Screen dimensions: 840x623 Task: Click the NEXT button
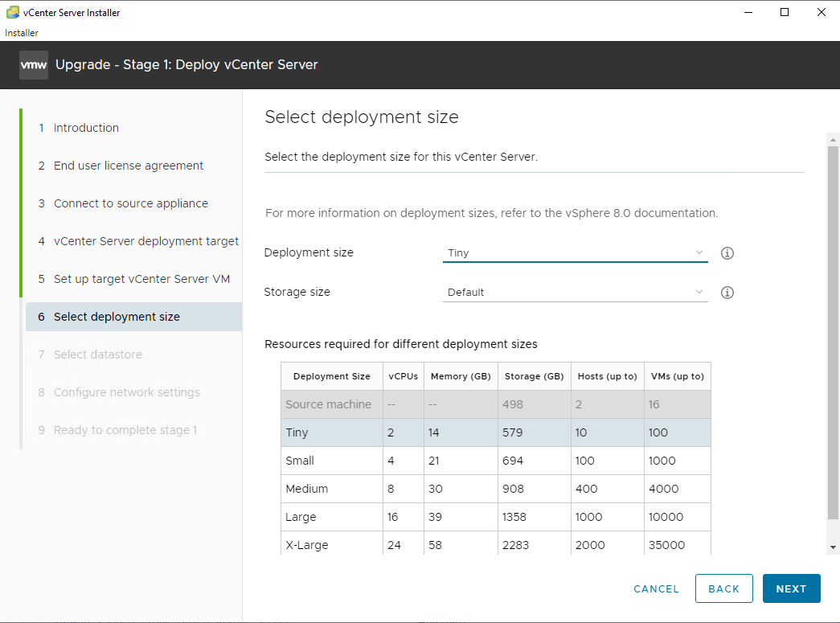[x=791, y=588]
